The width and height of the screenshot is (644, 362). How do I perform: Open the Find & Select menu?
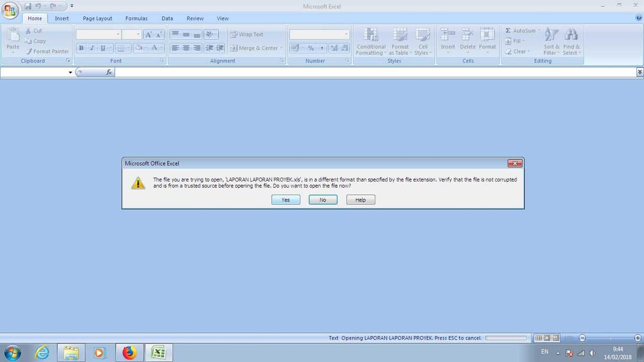pos(571,41)
